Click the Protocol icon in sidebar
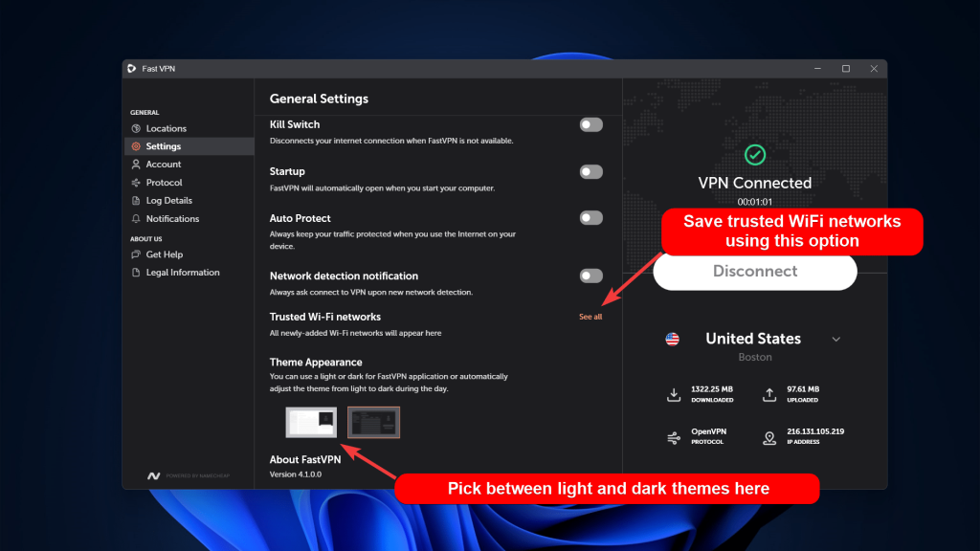The width and height of the screenshot is (980, 551). pyautogui.click(x=136, y=183)
